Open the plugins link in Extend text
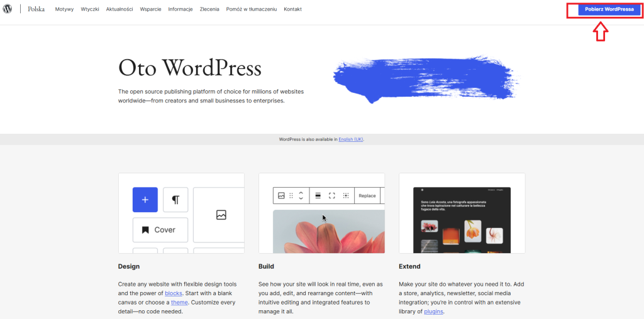This screenshot has height=319, width=644. click(433, 311)
